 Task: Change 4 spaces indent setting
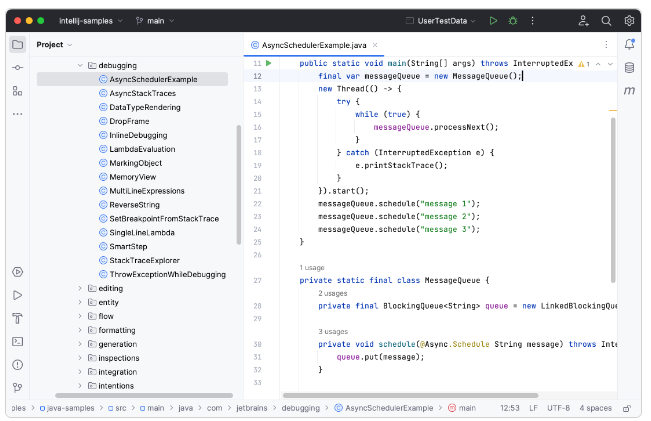tap(595, 408)
